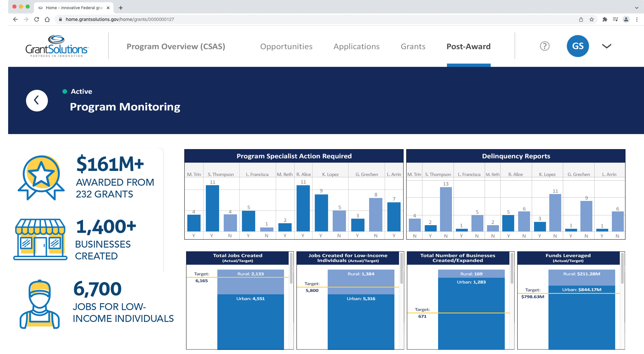The image size is (644, 354).
Task: Click the help question mark icon
Action: [544, 46]
